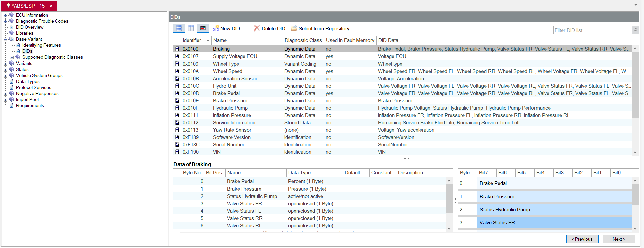Click the ECU Information tree icon

(x=12, y=15)
